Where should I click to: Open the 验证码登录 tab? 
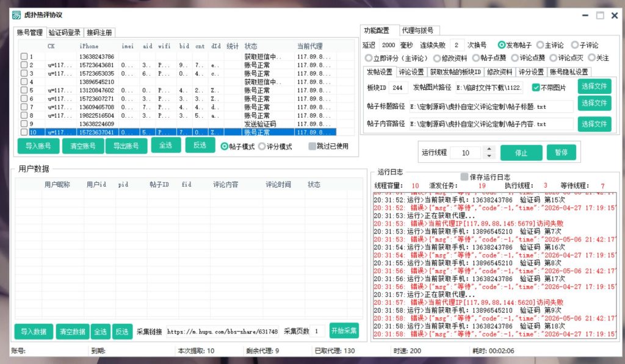pyautogui.click(x=65, y=32)
